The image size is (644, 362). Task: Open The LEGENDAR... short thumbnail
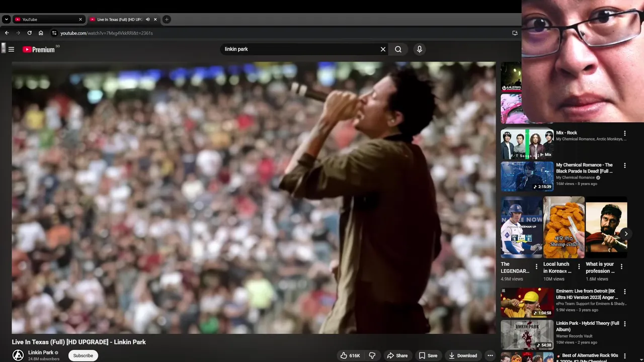pos(521,227)
